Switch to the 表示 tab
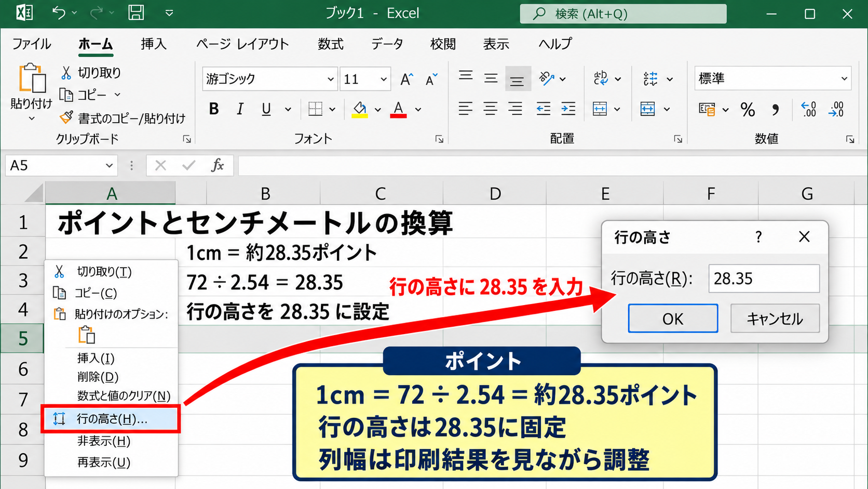The height and width of the screenshot is (489, 868). [496, 44]
